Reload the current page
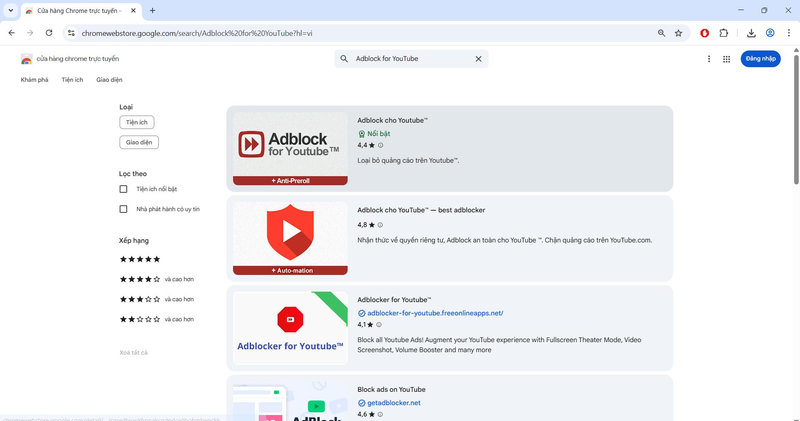Screen dimensions: 800x421 [49, 33]
